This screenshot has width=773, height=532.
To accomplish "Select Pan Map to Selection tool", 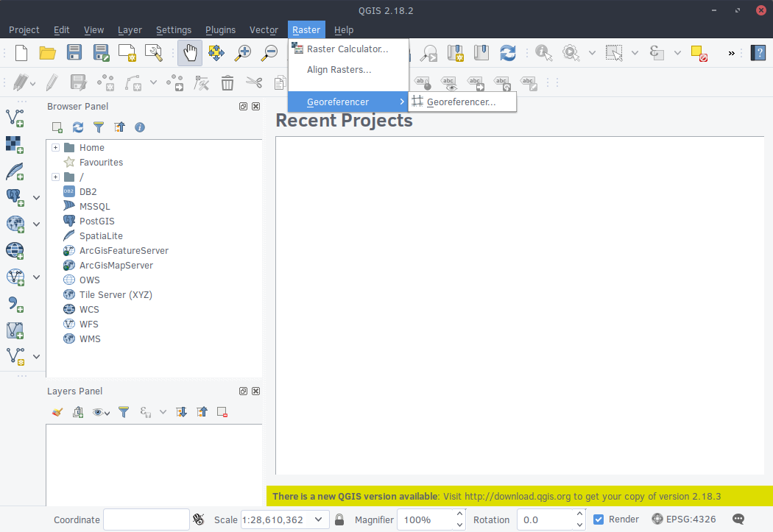I will click(x=216, y=53).
